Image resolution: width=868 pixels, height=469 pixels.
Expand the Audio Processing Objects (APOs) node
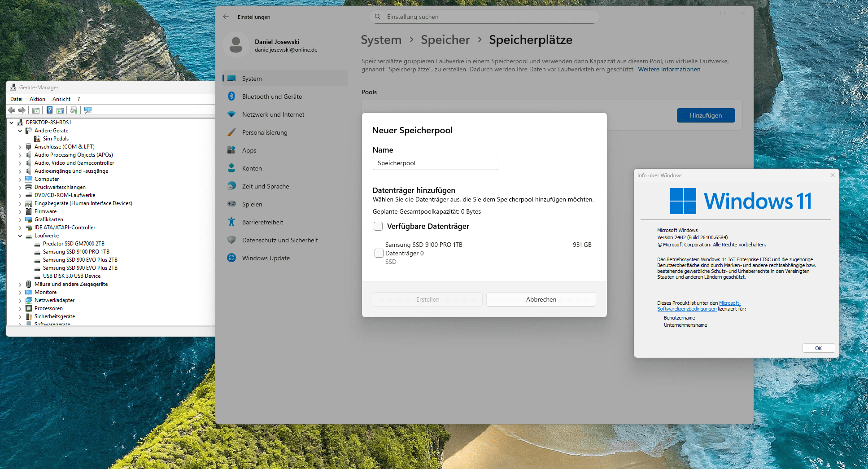pyautogui.click(x=20, y=155)
